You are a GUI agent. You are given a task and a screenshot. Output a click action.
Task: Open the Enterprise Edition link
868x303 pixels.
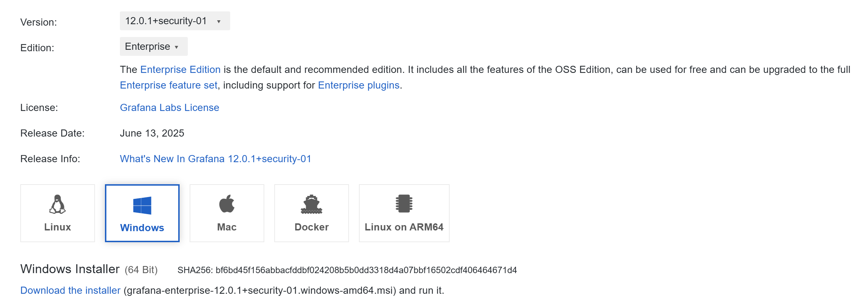[x=180, y=70]
